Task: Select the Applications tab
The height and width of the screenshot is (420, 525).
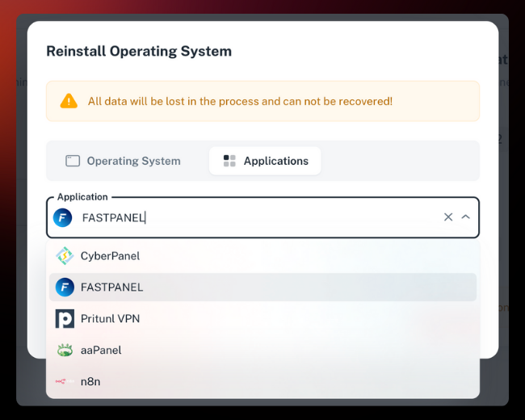Action: pos(265,161)
